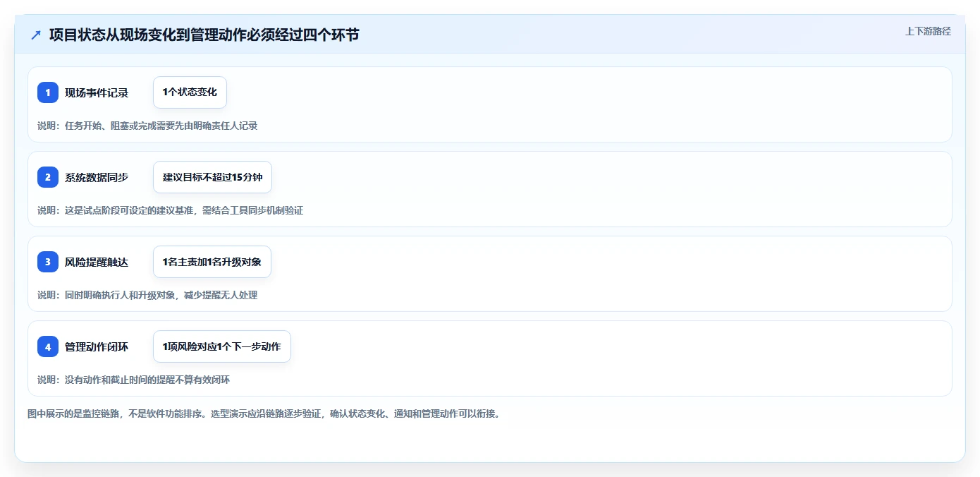Click the arrow icon beside the title
The image size is (980, 477).
36,35
